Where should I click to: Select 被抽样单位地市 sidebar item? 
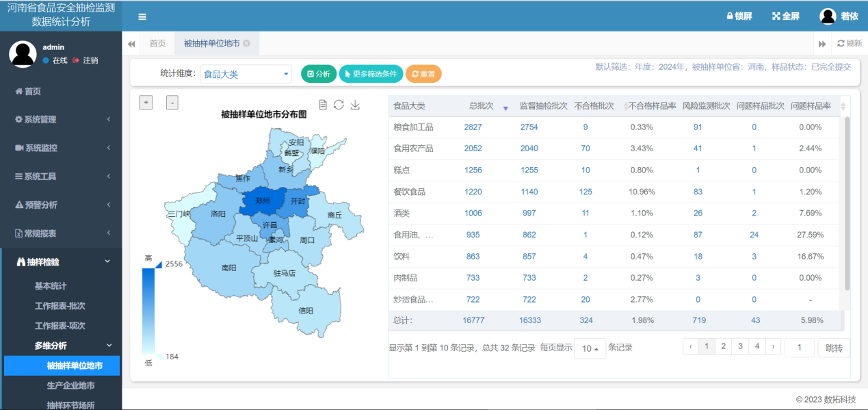[62, 366]
